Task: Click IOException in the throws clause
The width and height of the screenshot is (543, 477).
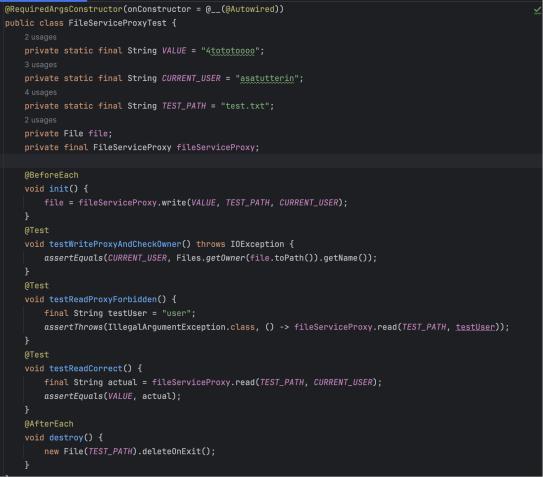Action: click(x=257, y=244)
